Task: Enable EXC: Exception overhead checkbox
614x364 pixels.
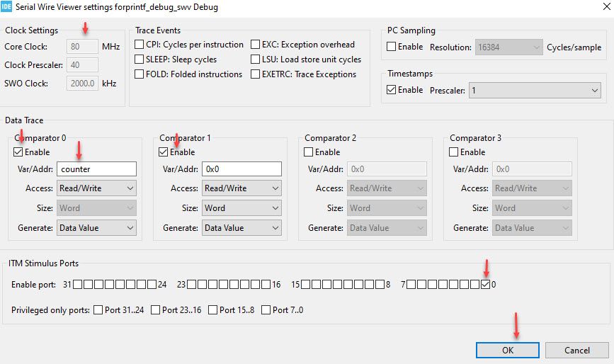Action: (256, 44)
